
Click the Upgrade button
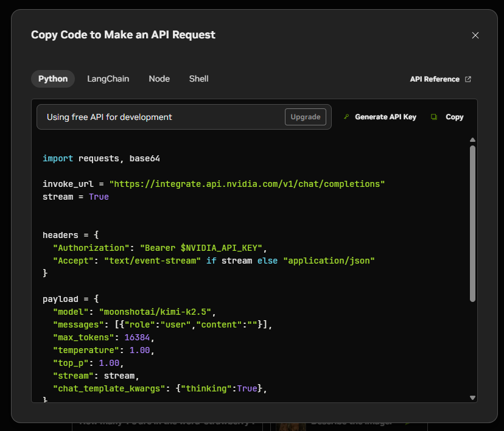coord(306,117)
